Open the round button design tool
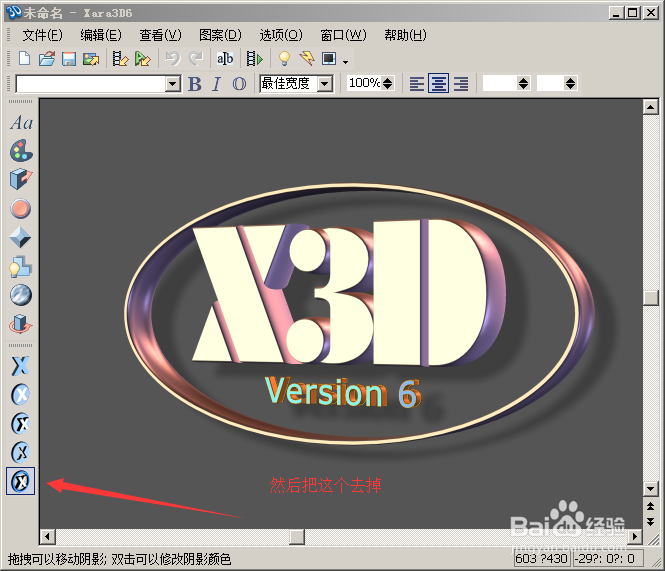 pyautogui.click(x=21, y=208)
